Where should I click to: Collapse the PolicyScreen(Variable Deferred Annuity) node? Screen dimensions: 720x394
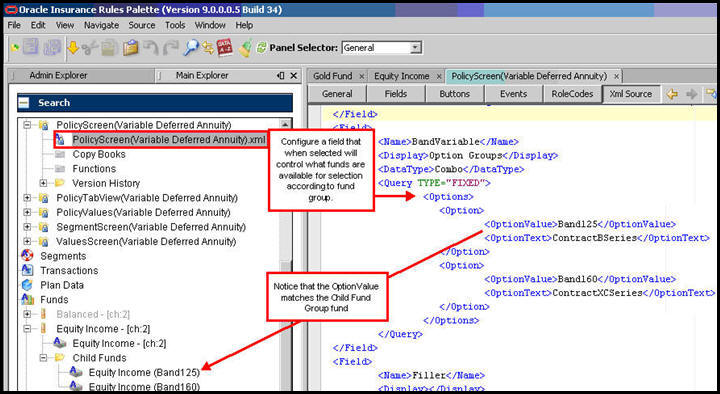click(x=27, y=125)
